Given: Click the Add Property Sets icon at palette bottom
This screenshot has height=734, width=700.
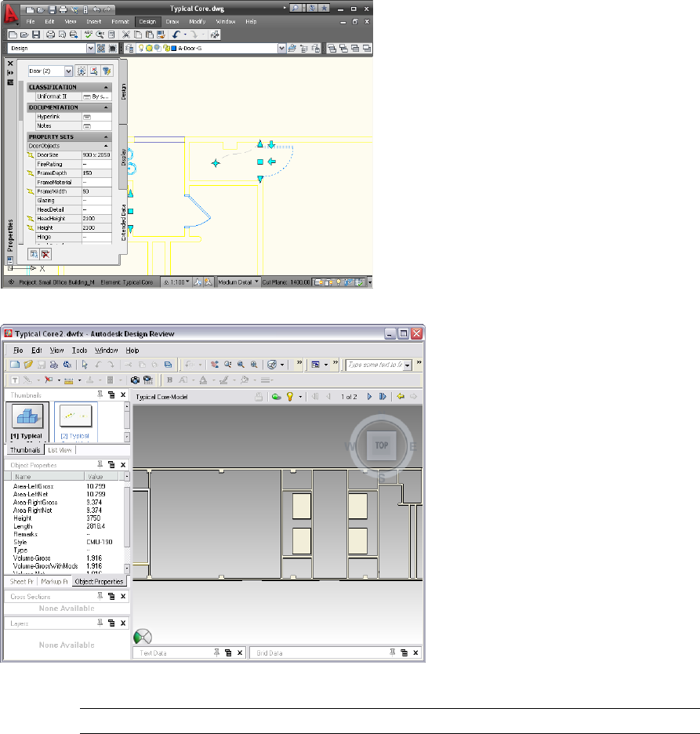Looking at the screenshot, I should [34, 254].
